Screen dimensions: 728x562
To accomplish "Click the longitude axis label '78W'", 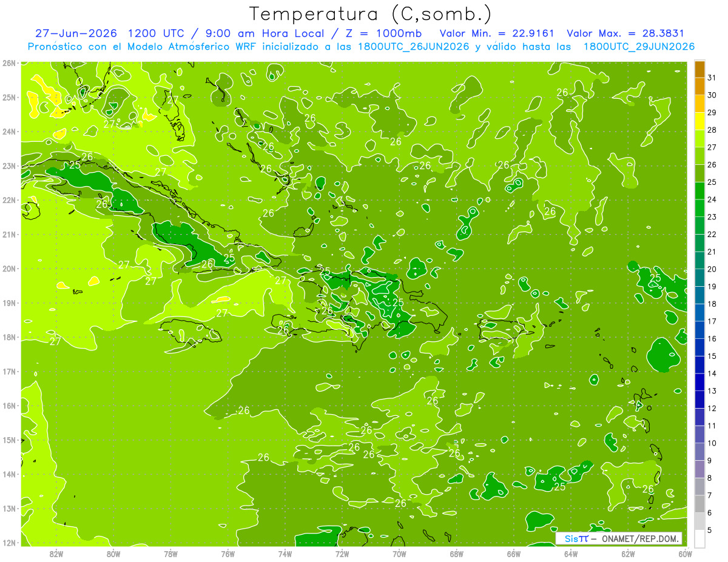I will point(170,554).
